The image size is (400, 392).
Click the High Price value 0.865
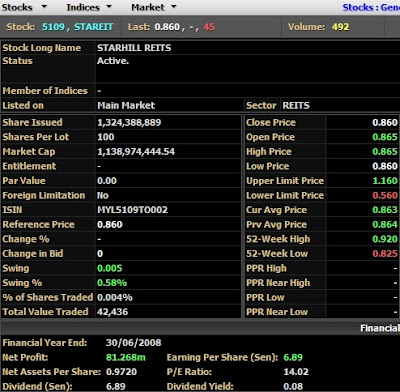tap(385, 152)
